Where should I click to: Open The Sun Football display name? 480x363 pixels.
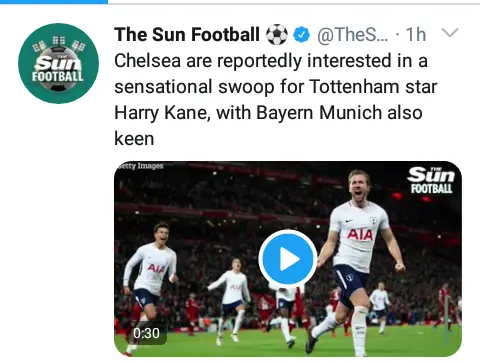pos(187,35)
